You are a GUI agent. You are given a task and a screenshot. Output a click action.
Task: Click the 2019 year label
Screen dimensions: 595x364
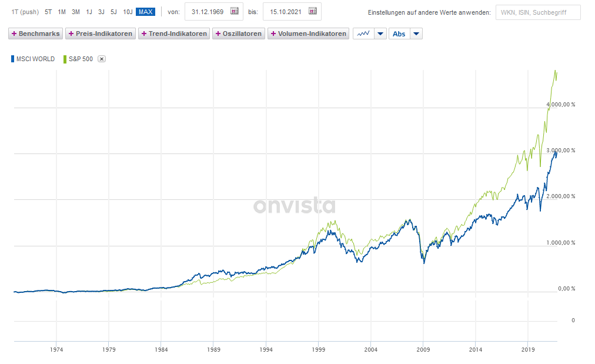tap(528, 349)
